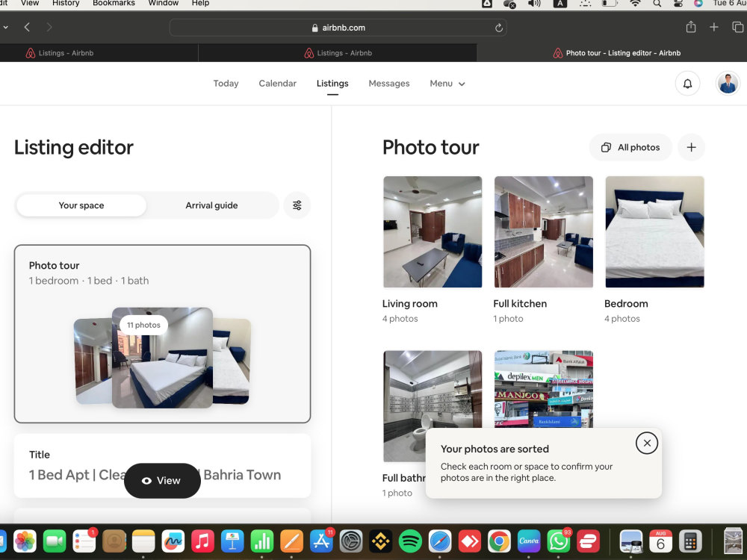The height and width of the screenshot is (560, 747).
Task: Open the Messages nav tab
Action: [x=388, y=84]
